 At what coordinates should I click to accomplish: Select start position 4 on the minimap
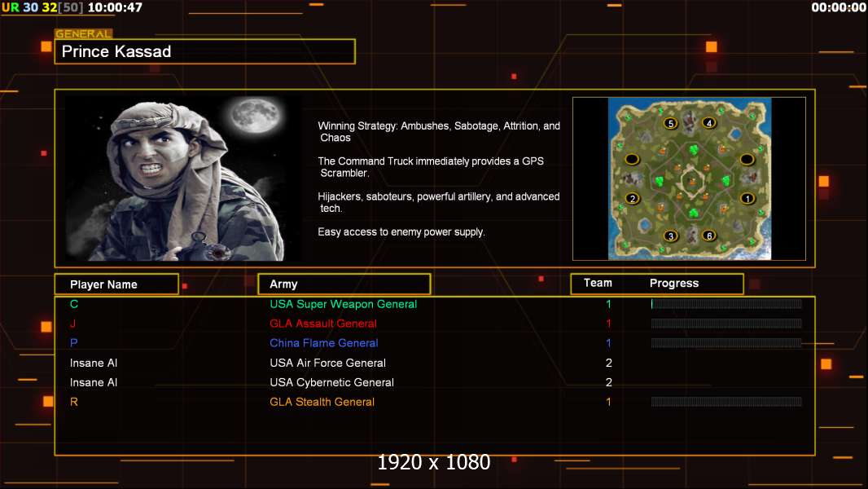[708, 122]
